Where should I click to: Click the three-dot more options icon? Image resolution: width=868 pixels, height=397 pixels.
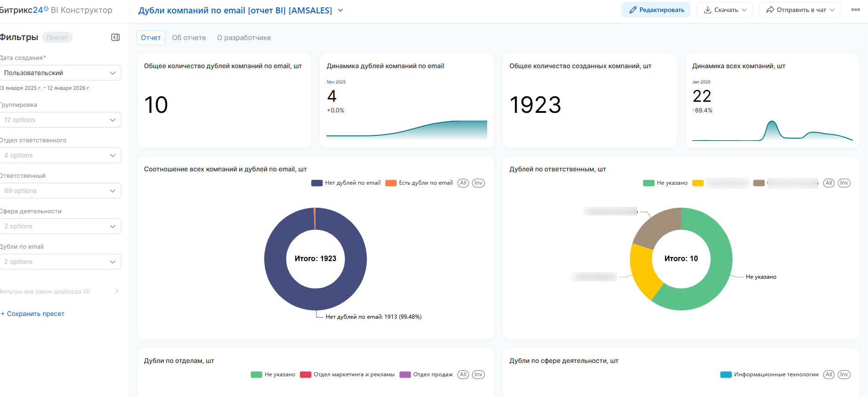click(855, 10)
